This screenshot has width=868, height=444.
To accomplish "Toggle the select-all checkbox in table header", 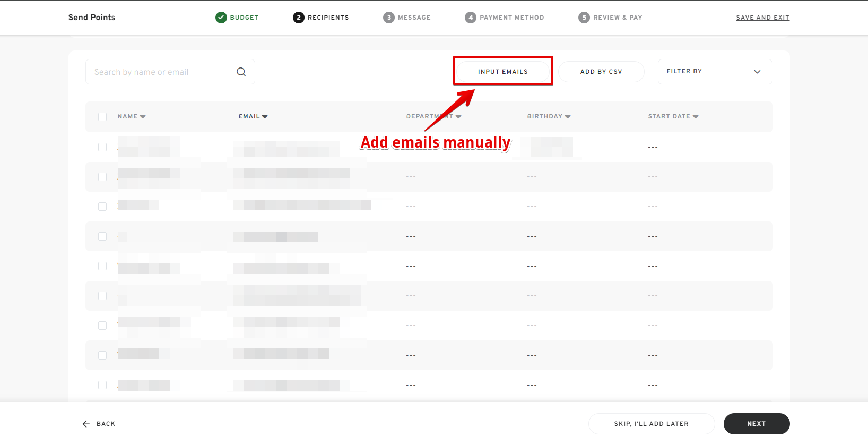I will click(102, 117).
